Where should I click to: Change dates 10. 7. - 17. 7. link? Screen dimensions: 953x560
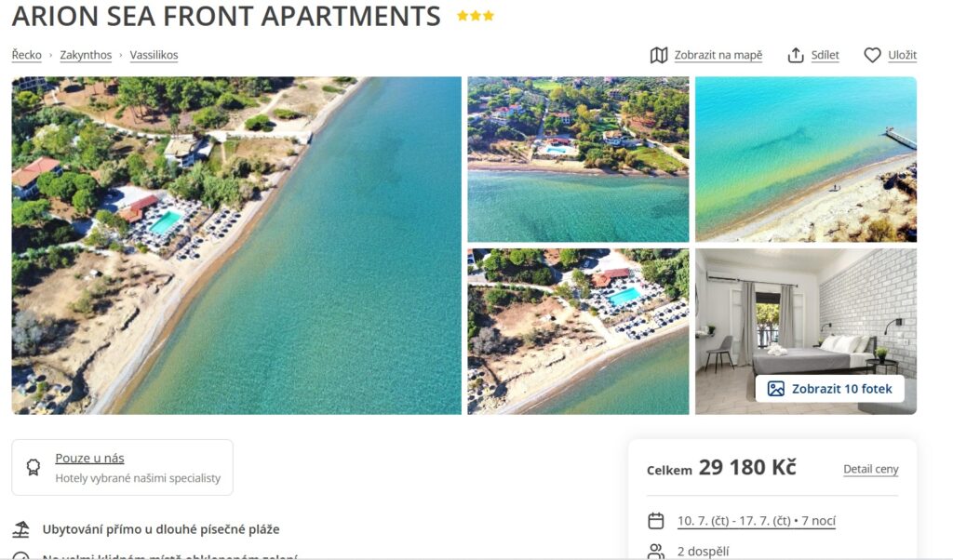[756, 521]
